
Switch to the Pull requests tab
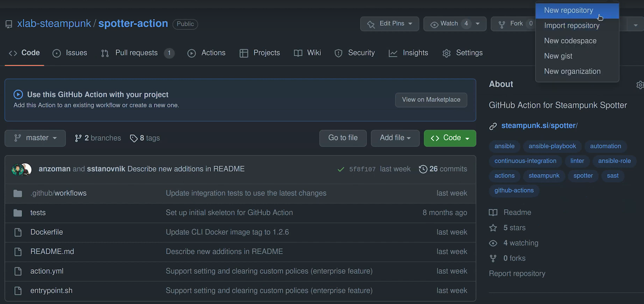[x=137, y=53]
